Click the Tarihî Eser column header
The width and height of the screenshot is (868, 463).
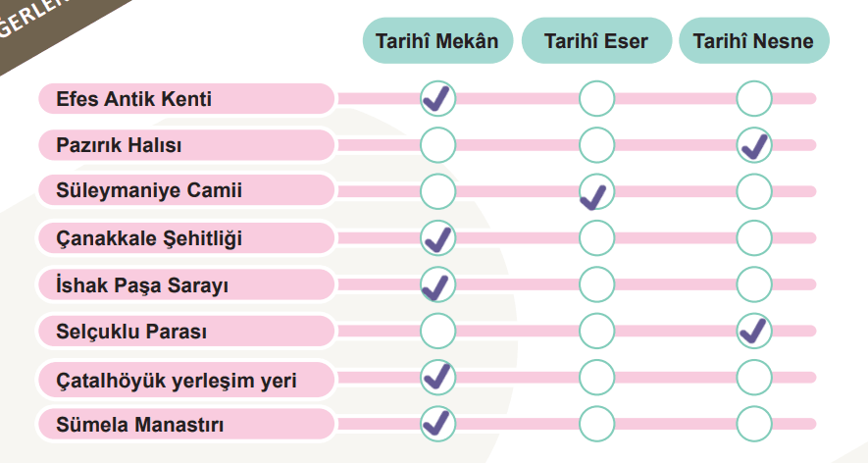point(596,42)
